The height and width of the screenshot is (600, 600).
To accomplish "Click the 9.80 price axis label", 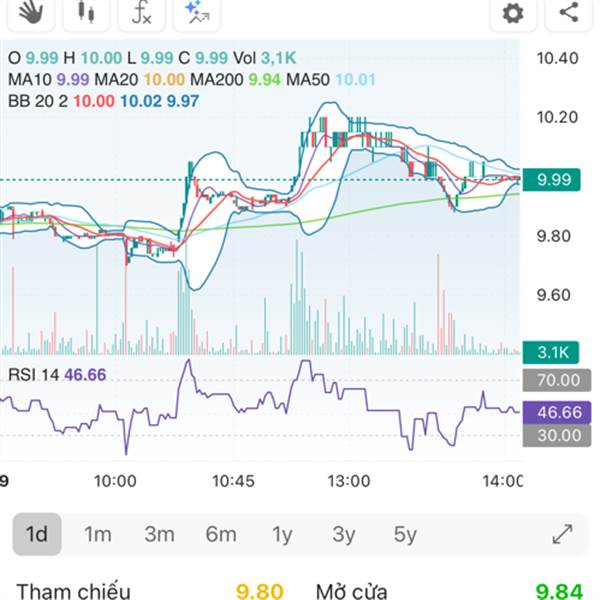I will pyautogui.click(x=553, y=236).
